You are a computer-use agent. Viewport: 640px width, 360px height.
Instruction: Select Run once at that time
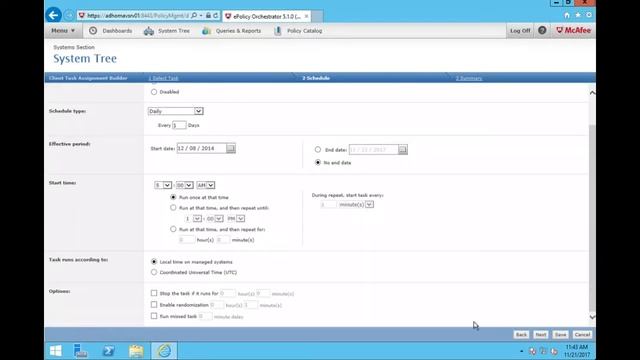point(173,197)
